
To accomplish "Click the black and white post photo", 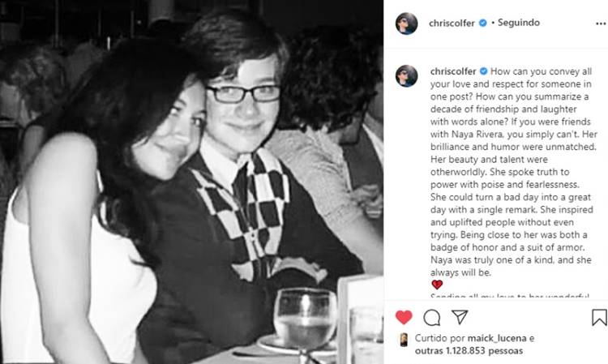I will (191, 182).
